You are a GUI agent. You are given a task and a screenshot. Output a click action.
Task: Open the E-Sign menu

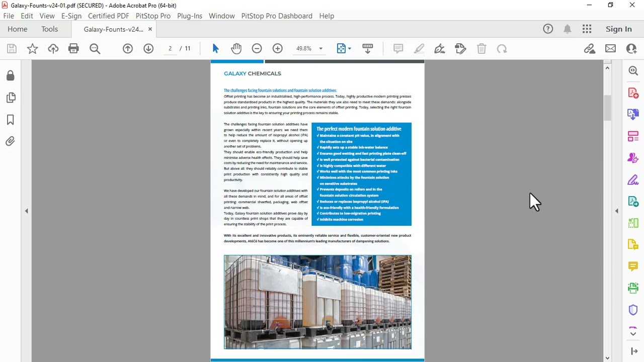[71, 16]
